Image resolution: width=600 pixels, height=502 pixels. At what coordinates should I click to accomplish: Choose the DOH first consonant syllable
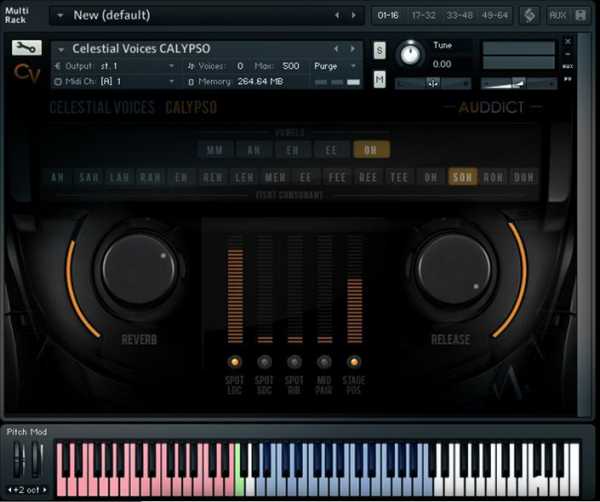pyautogui.click(x=524, y=177)
